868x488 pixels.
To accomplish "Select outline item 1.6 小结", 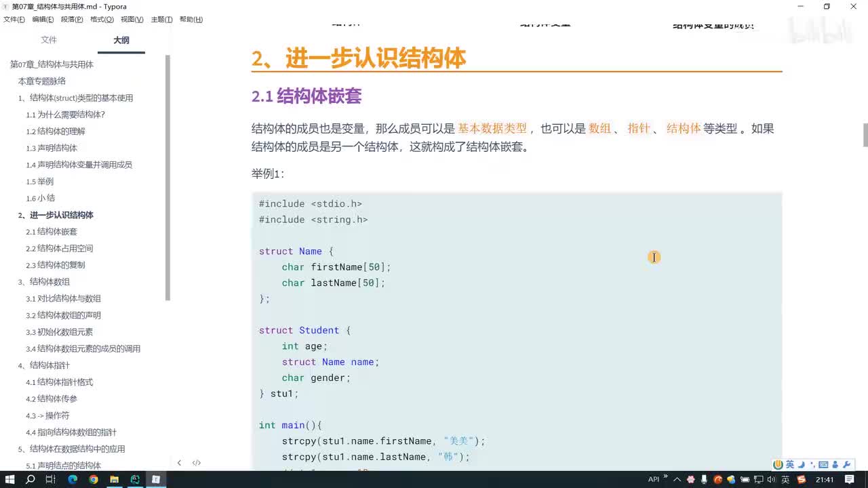I will [x=40, y=198].
